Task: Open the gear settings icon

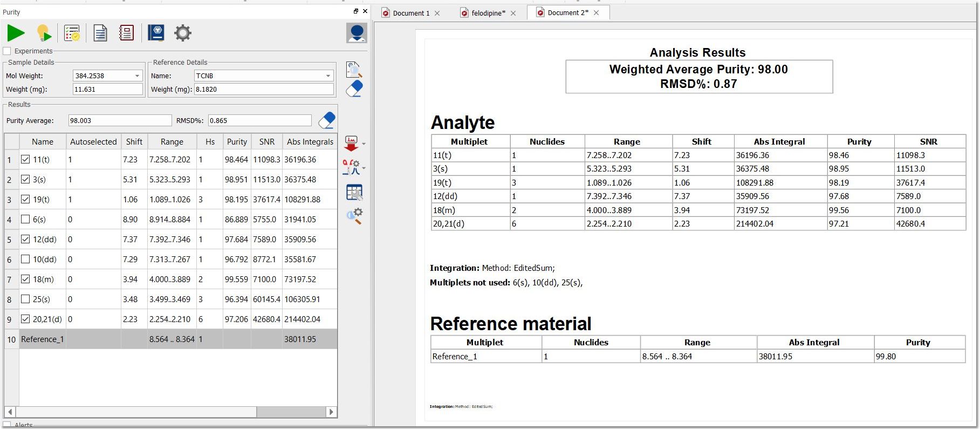Action: pos(183,33)
